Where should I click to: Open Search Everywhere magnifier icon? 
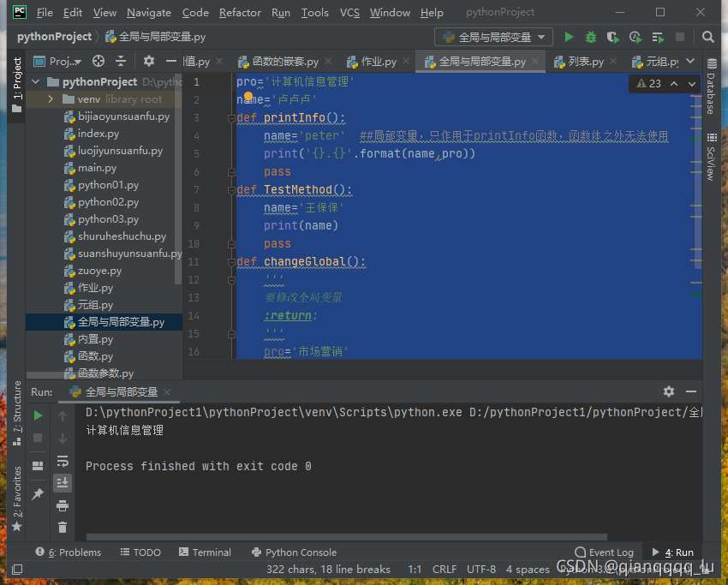coord(708,37)
